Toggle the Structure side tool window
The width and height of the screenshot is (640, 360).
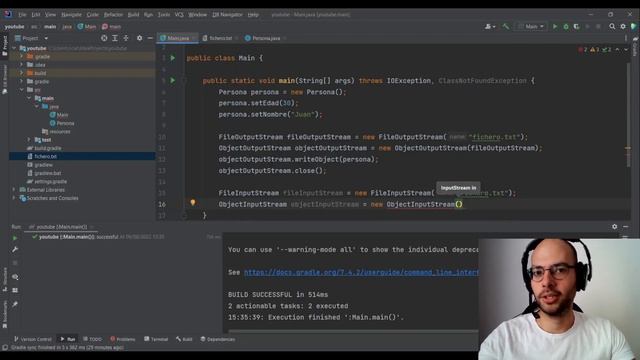pyautogui.click(x=4, y=279)
